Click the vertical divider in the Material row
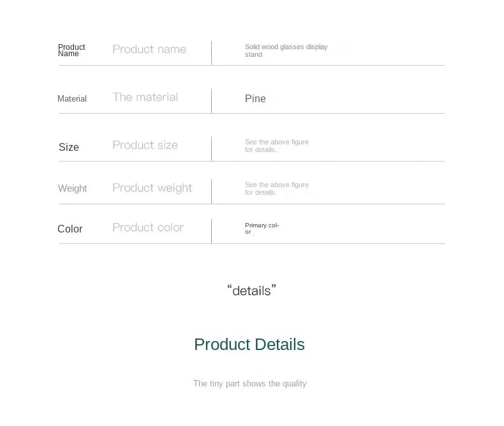The height and width of the screenshot is (426, 504). [212, 101]
